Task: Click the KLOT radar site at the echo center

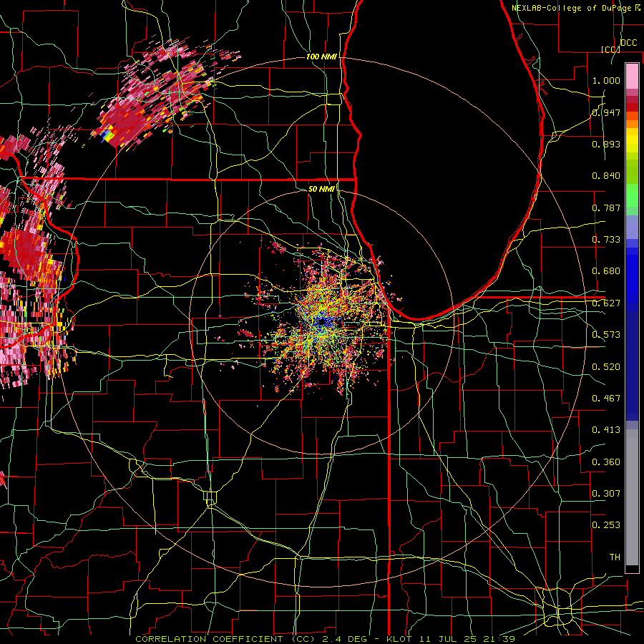Action: click(x=322, y=323)
